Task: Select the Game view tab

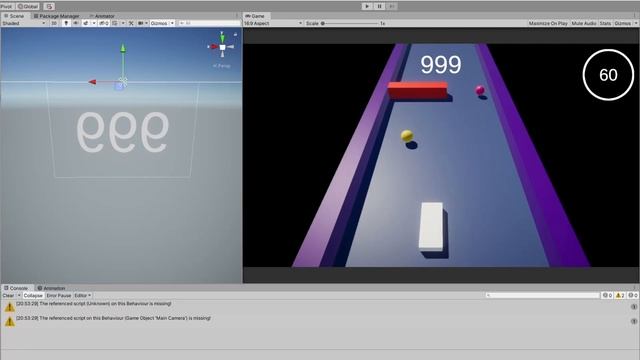Action: (255, 16)
